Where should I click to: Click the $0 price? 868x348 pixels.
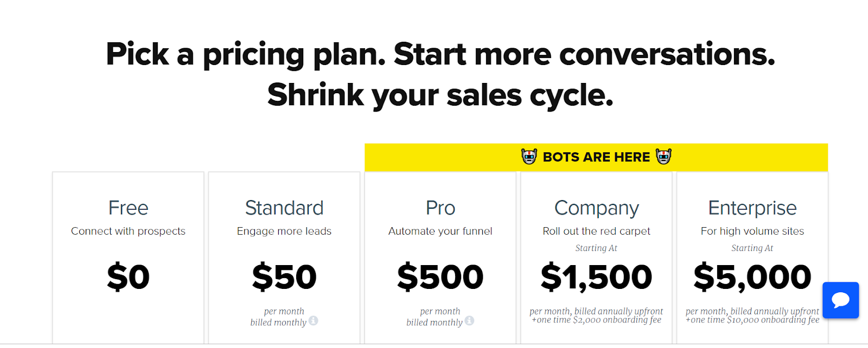[128, 277]
